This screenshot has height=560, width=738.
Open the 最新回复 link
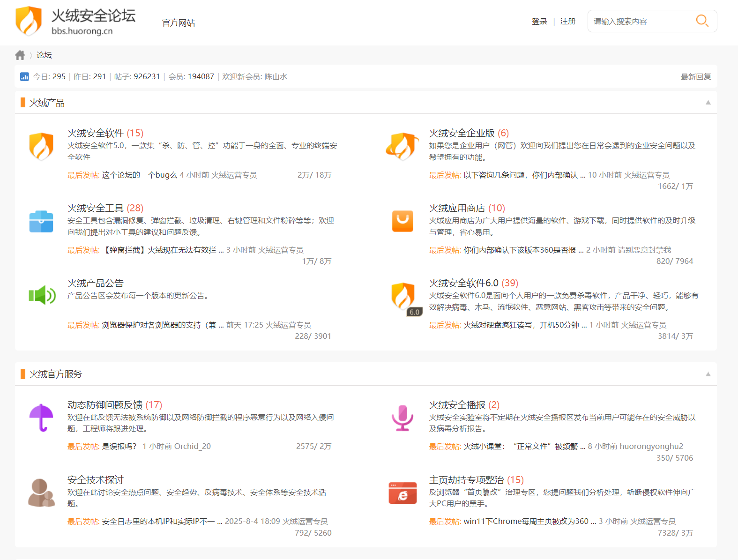[x=696, y=77]
